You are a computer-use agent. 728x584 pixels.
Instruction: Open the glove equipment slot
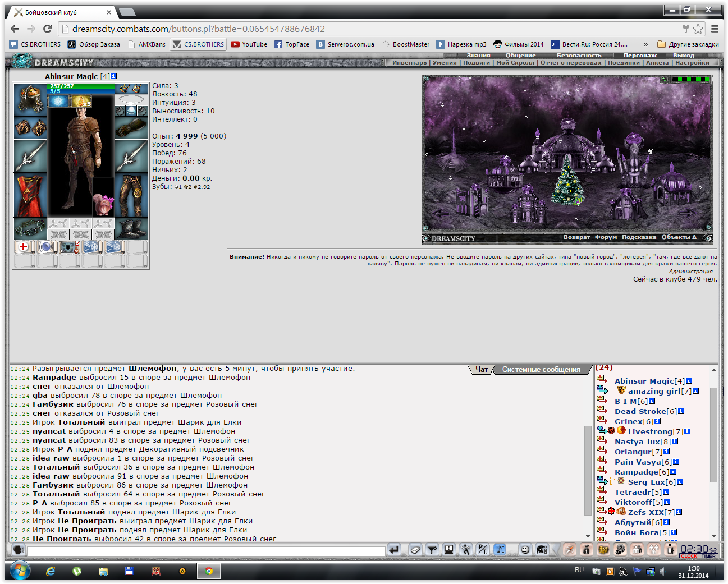pos(131,128)
